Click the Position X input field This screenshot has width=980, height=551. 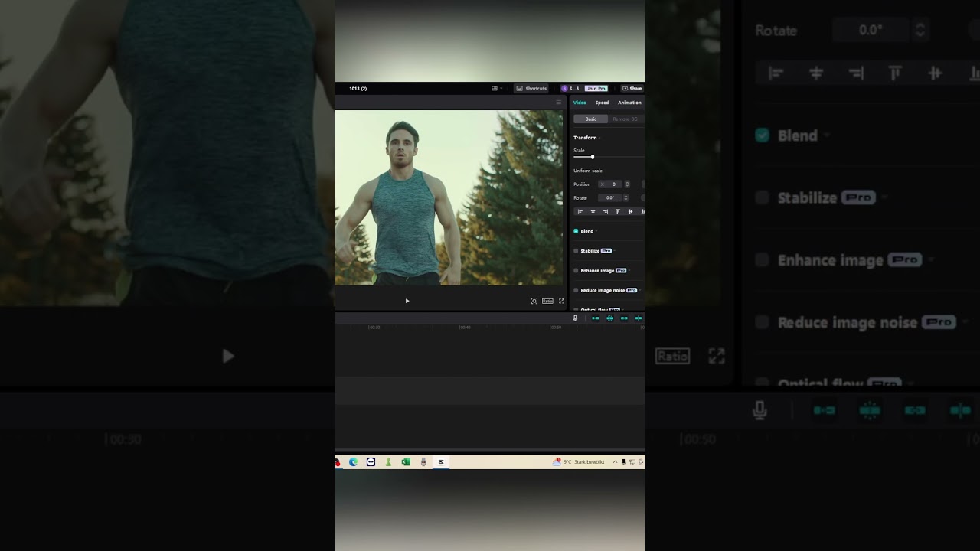click(x=610, y=184)
